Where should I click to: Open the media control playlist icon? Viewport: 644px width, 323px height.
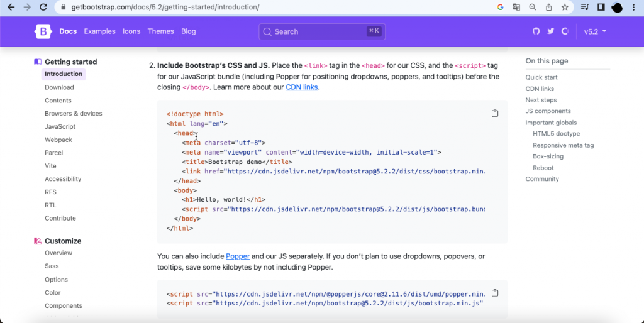coord(585,7)
